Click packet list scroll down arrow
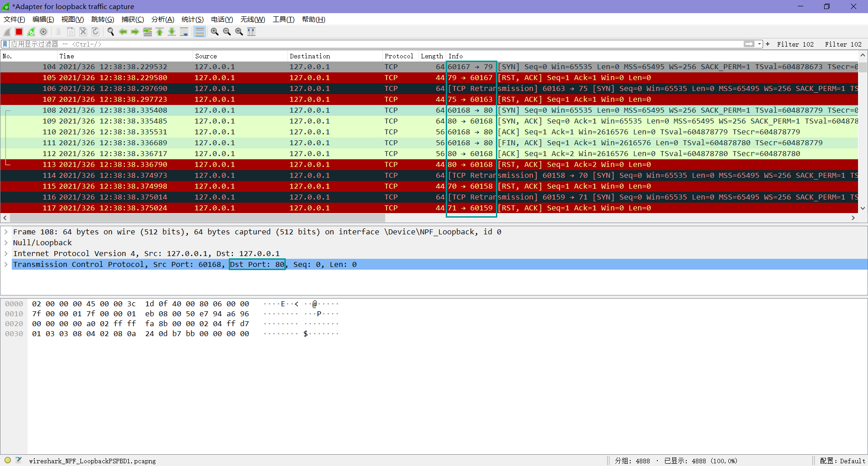This screenshot has width=868, height=466. coord(863,209)
